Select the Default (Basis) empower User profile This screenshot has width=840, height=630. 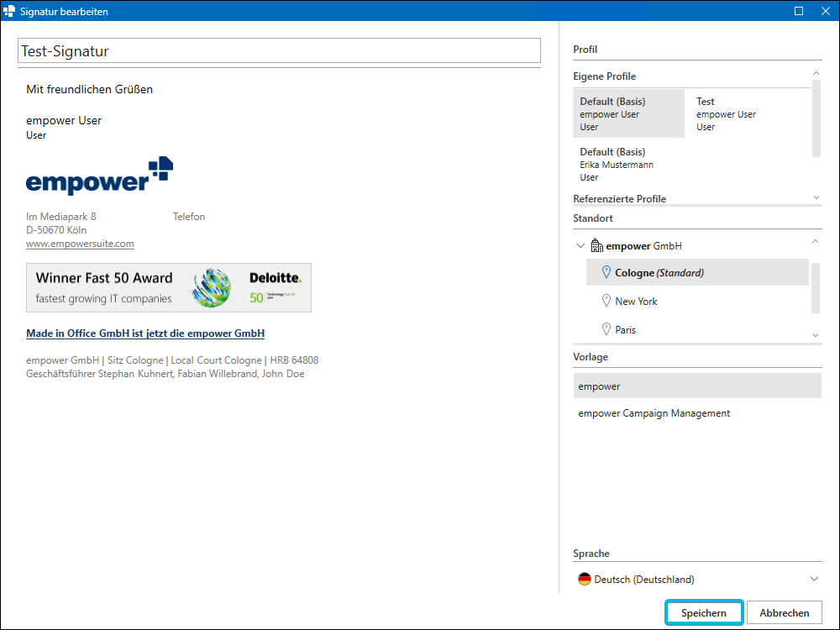pos(629,113)
